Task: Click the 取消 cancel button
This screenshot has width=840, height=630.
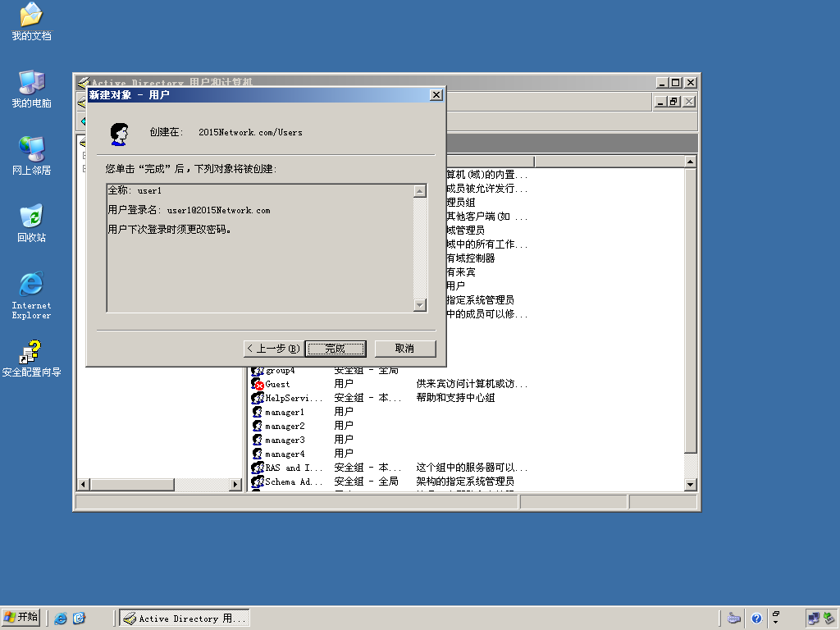Action: 405,349
